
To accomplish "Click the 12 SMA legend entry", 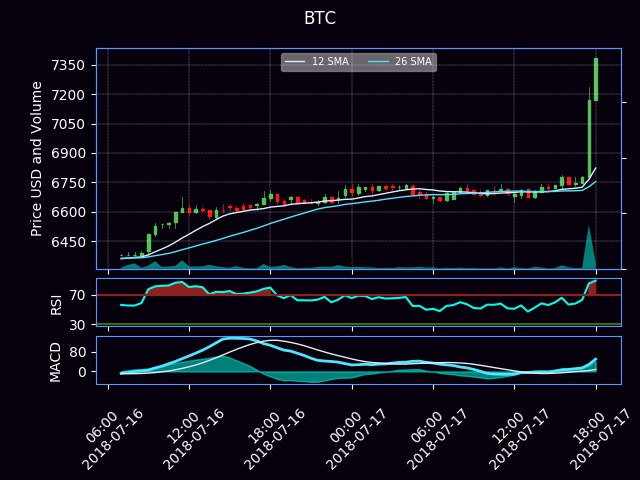I will (x=317, y=62).
